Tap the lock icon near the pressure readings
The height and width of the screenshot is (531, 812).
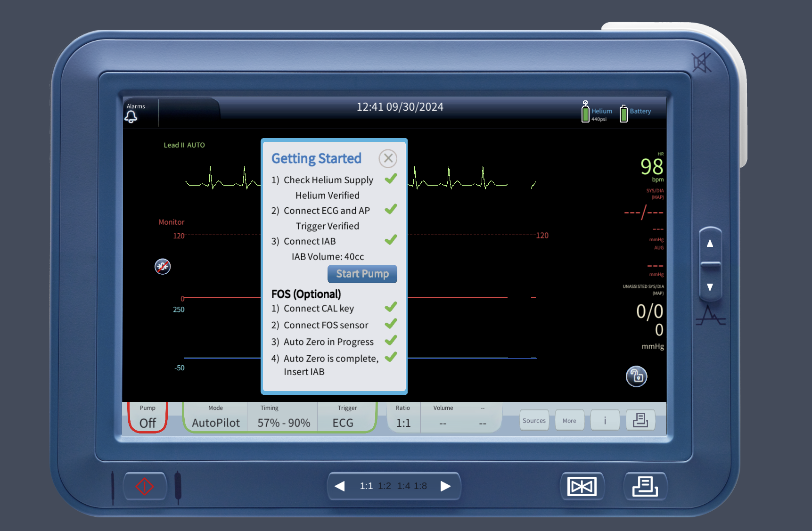[636, 376]
